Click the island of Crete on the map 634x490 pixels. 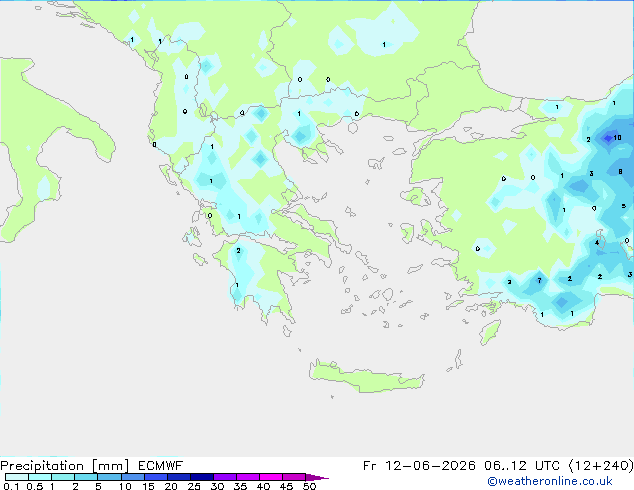pos(366,377)
